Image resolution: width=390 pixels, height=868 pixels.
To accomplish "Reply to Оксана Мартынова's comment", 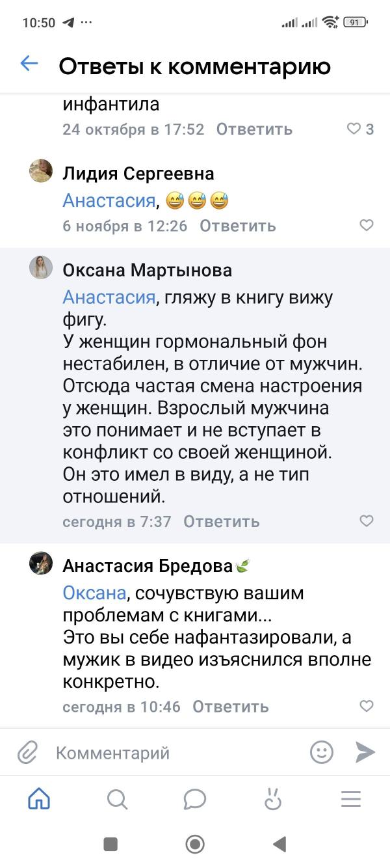I will tap(222, 521).
